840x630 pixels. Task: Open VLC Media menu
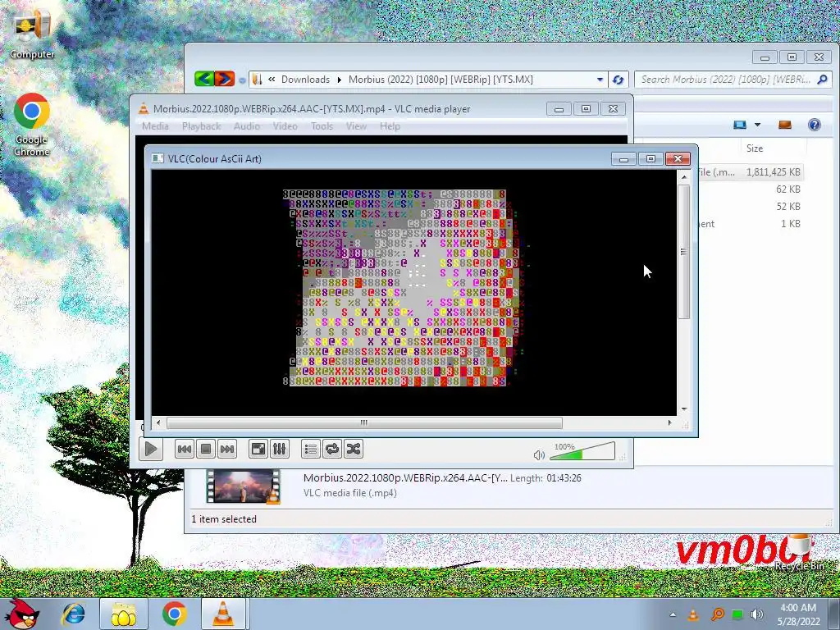(155, 126)
